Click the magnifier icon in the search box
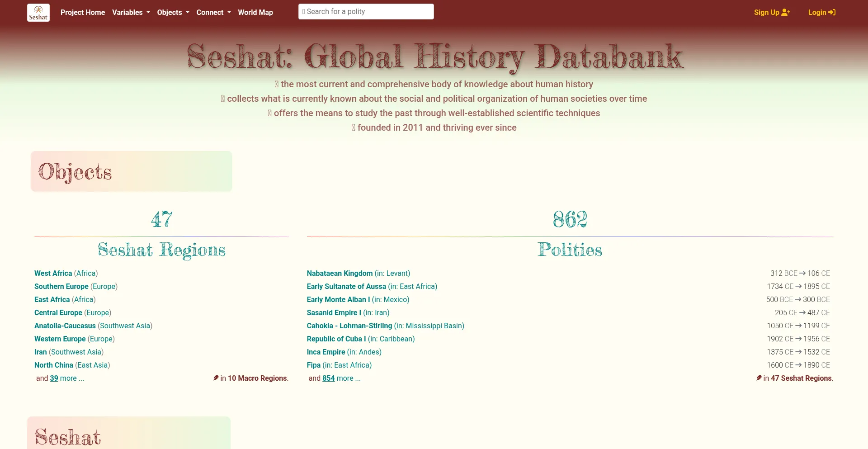Image resolution: width=868 pixels, height=449 pixels. (x=303, y=11)
